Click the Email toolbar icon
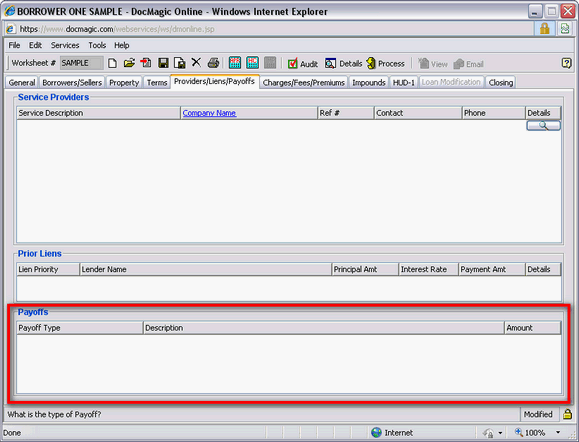 469,64
